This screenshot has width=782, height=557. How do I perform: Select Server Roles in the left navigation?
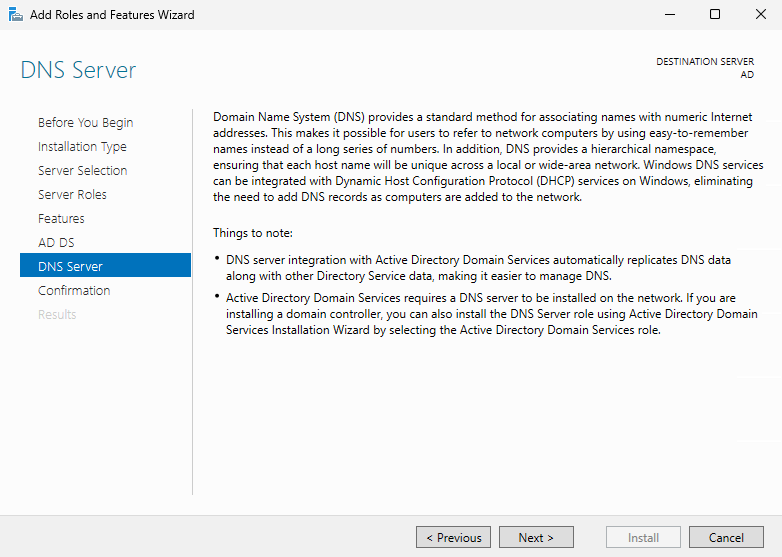pos(72,195)
